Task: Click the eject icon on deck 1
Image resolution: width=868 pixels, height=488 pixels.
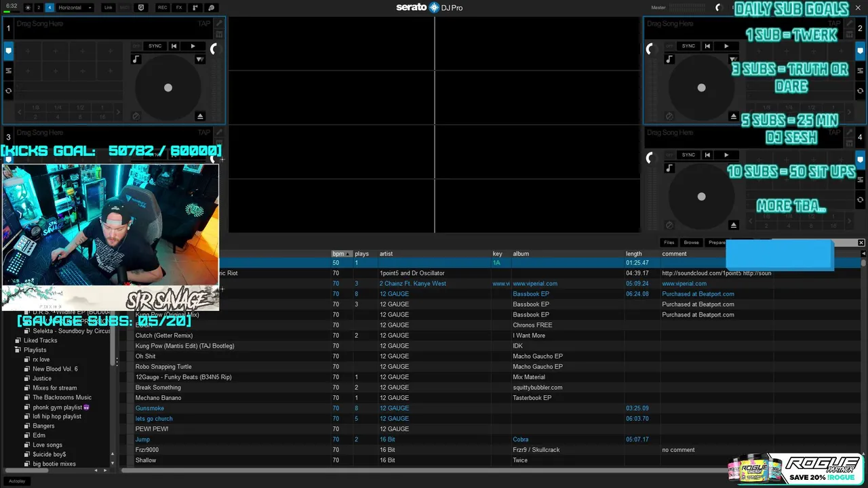Action: tap(200, 116)
